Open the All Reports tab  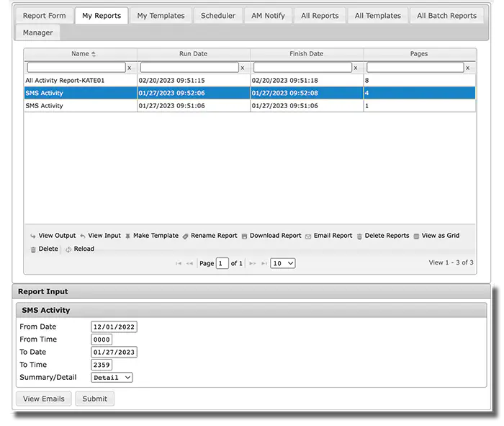coord(320,15)
